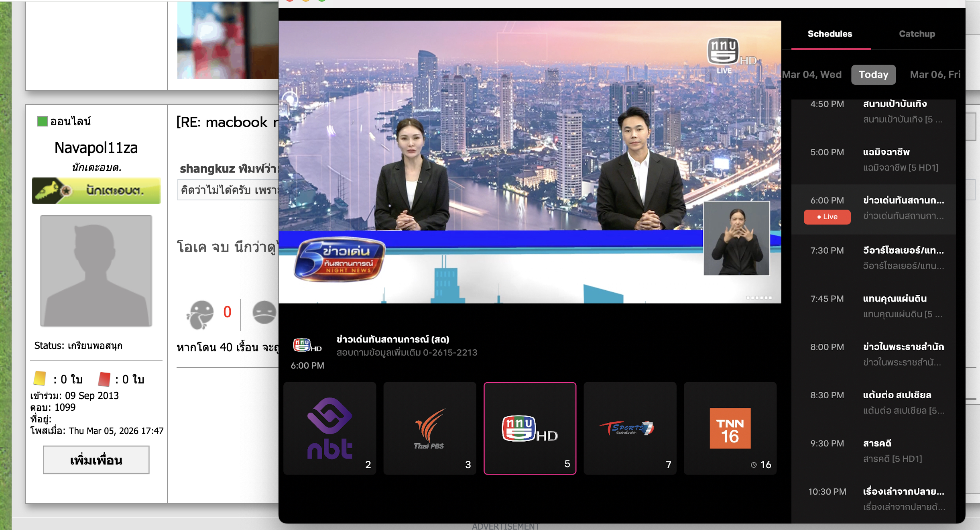Screen dimensions: 980x530
Task: Select the NBT channel 2 tile
Action: click(329, 428)
